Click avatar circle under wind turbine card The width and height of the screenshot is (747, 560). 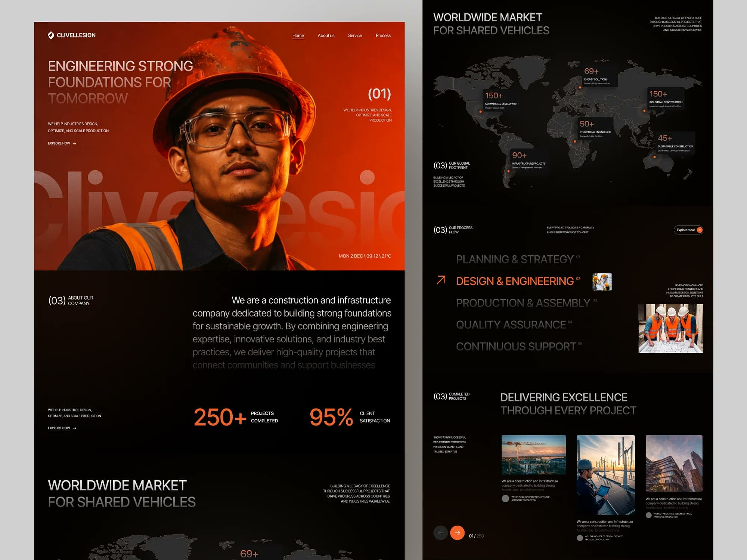click(580, 538)
